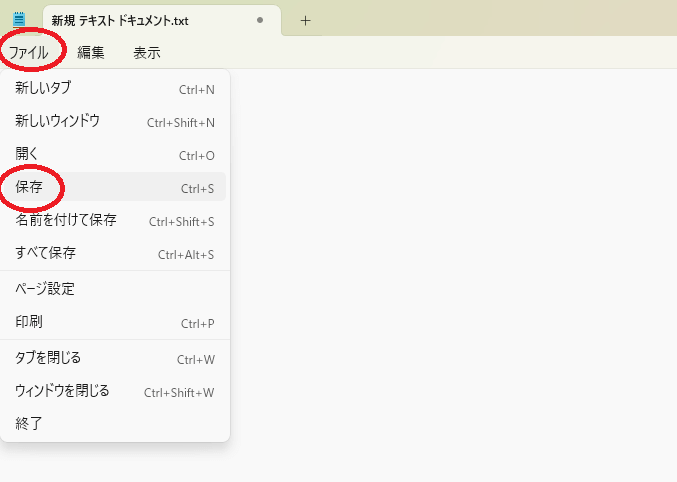Click 印刷 to print the document
The height and width of the screenshot is (482, 677).
click(115, 322)
